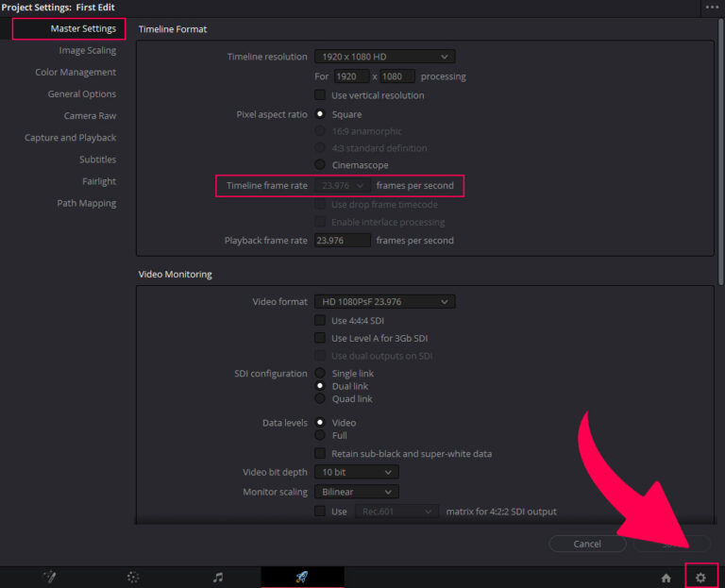The width and height of the screenshot is (725, 588).
Task: Open Monitor scaling Bilinear dropdown
Action: click(x=357, y=492)
